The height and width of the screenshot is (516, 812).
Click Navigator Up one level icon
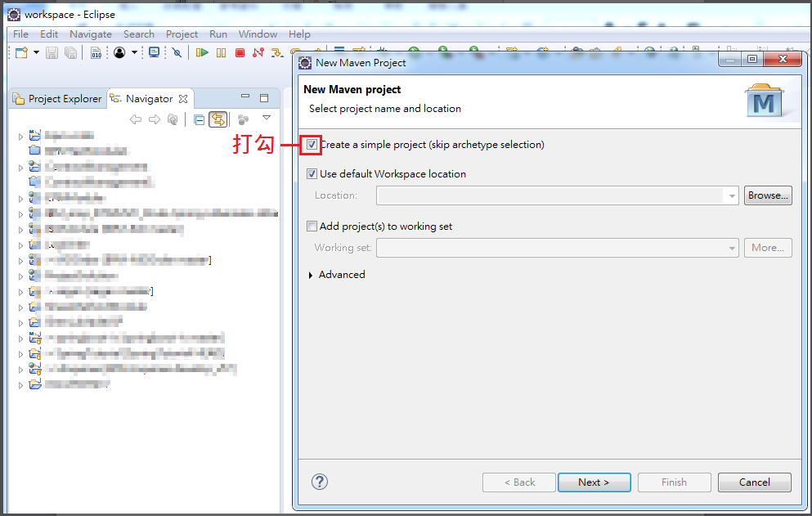(173, 119)
